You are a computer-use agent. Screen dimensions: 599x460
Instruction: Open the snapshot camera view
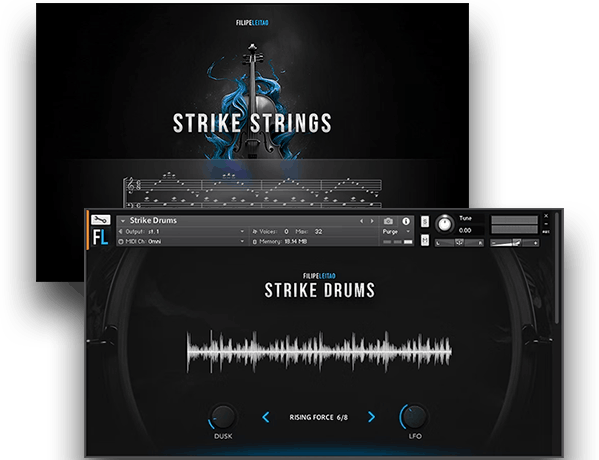pos(388,221)
